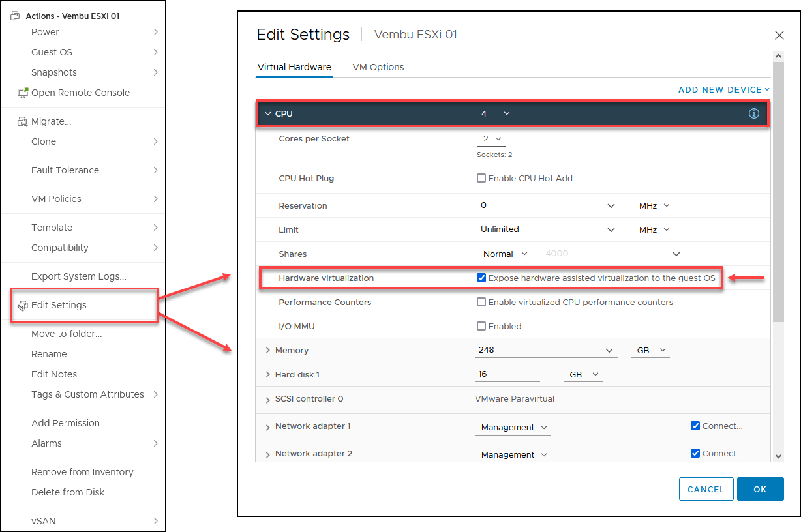This screenshot has width=801, height=532.
Task: Collapse the CPU section
Action: [x=267, y=113]
